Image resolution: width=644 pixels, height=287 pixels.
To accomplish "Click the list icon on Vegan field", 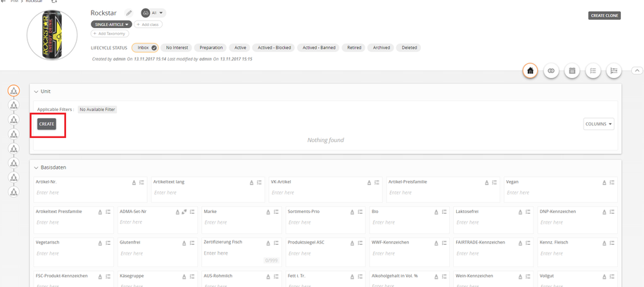I will tap(612, 182).
